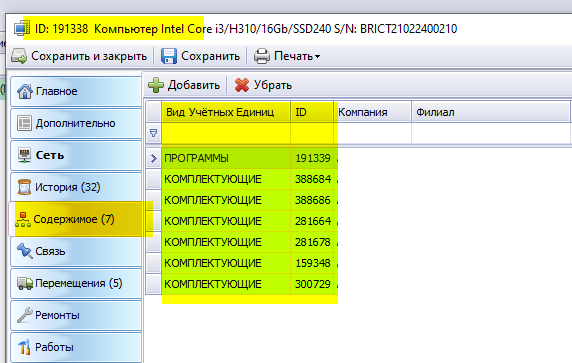Click the filter field under Филиал column
This screenshot has width=572, height=363.
point(491,133)
